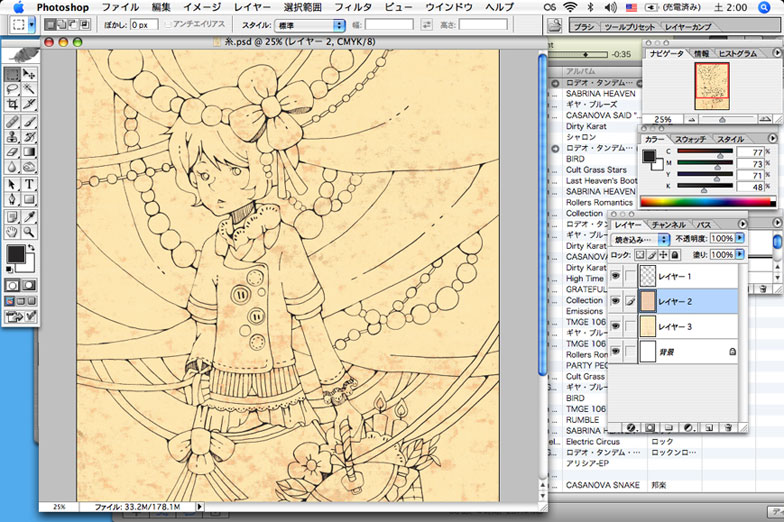The width and height of the screenshot is (784, 522).
Task: Click the Navigator zoom slider
Action: 722,120
